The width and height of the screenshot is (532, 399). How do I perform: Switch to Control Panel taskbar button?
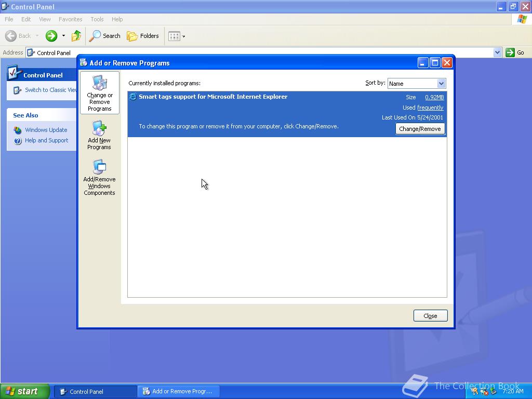click(96, 392)
